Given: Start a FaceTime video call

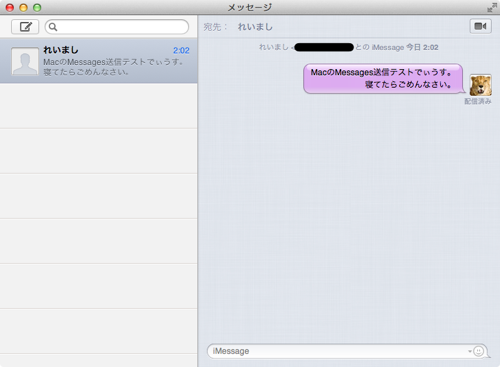Looking at the screenshot, I should [x=480, y=26].
